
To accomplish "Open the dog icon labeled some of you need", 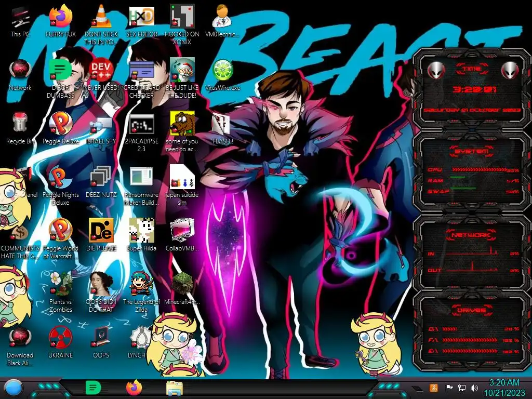I will [182, 132].
